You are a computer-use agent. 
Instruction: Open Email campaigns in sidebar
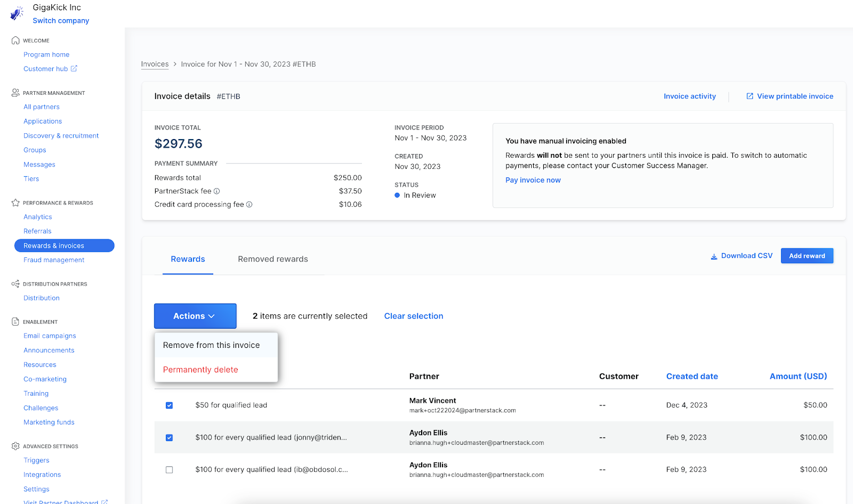50,336
